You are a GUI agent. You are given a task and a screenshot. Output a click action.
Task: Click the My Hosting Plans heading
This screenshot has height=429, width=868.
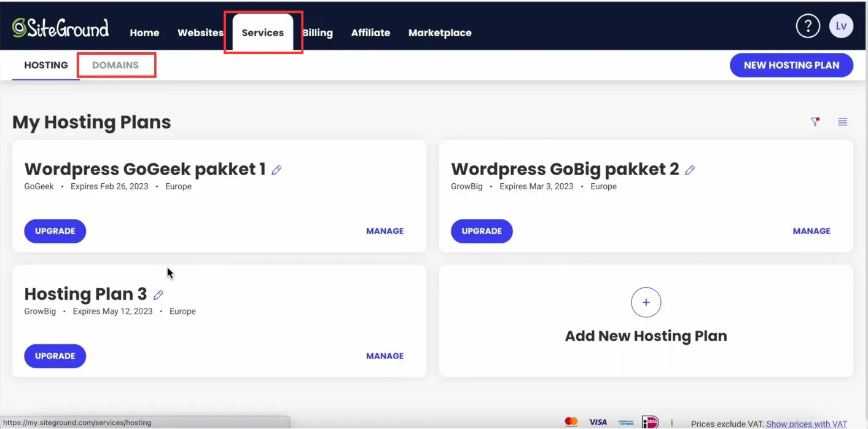point(92,122)
